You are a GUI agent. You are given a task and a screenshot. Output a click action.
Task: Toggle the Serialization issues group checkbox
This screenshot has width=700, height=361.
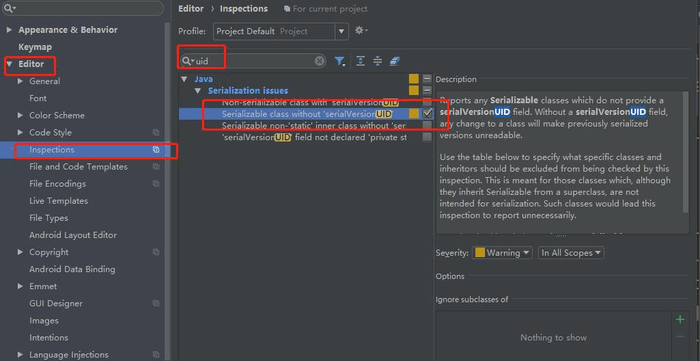(x=427, y=91)
